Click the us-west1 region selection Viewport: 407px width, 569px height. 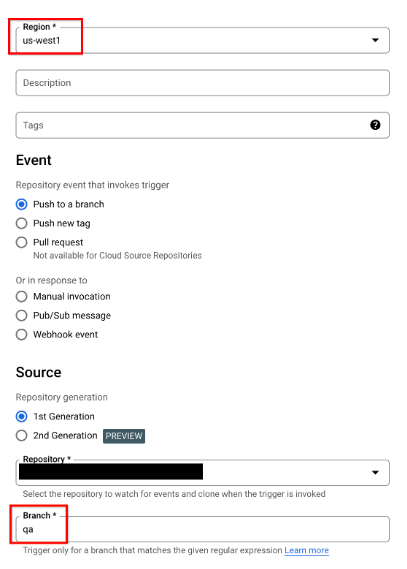(x=41, y=40)
